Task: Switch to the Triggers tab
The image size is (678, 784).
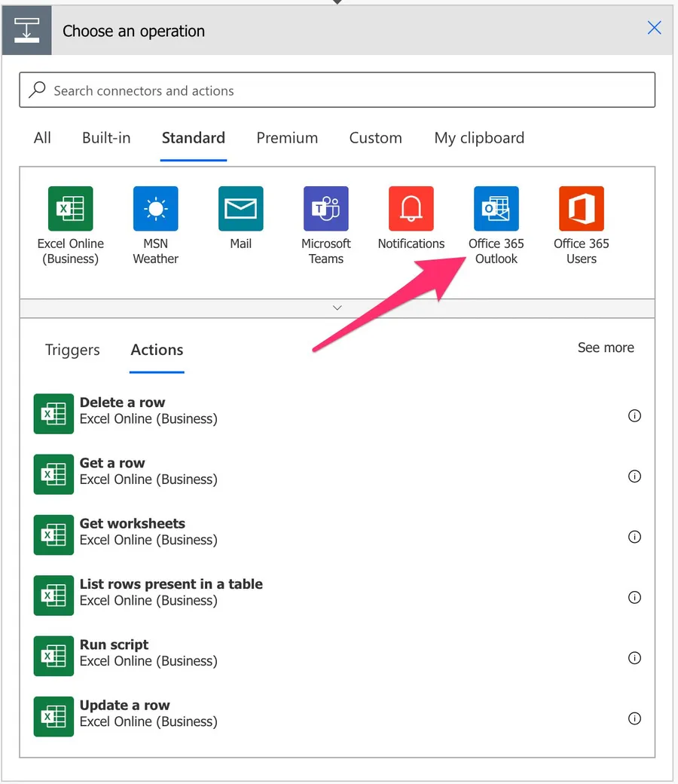Action: [72, 351]
